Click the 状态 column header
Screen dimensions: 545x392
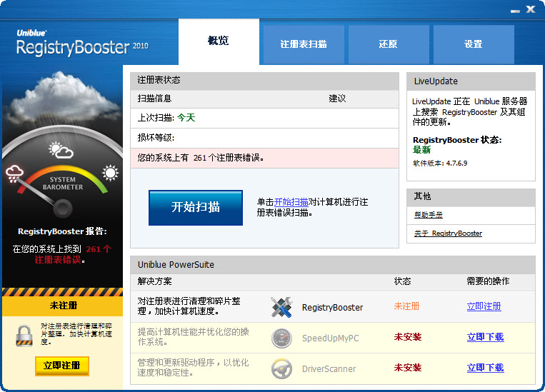pyautogui.click(x=402, y=281)
